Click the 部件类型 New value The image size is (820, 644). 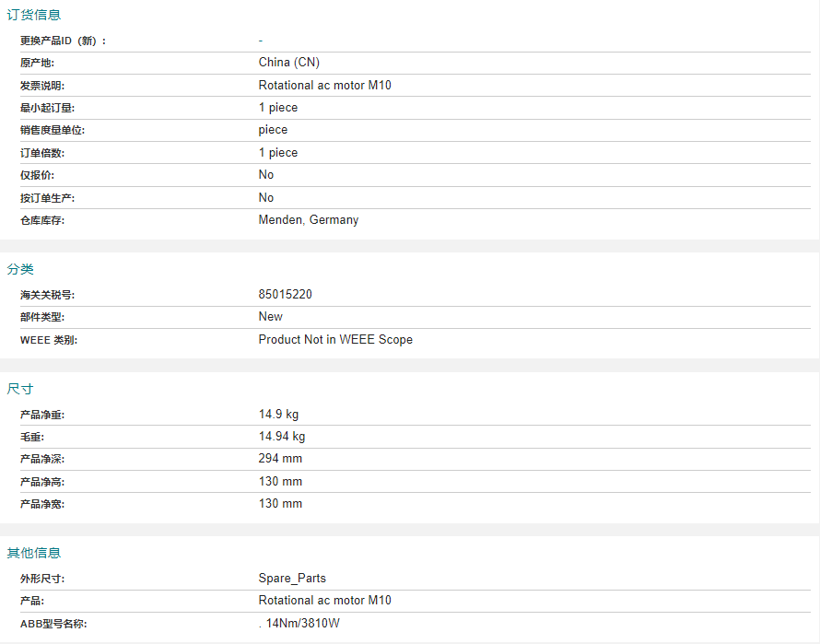(271, 317)
